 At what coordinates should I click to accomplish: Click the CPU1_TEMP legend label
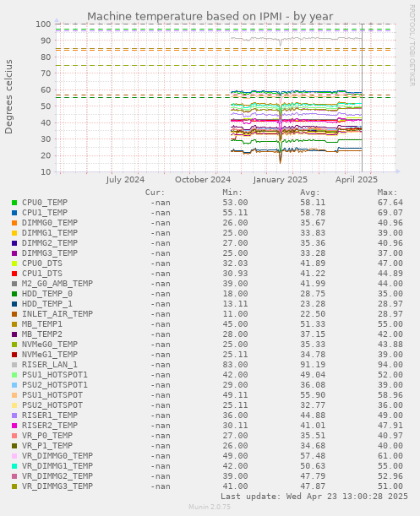tap(45, 213)
